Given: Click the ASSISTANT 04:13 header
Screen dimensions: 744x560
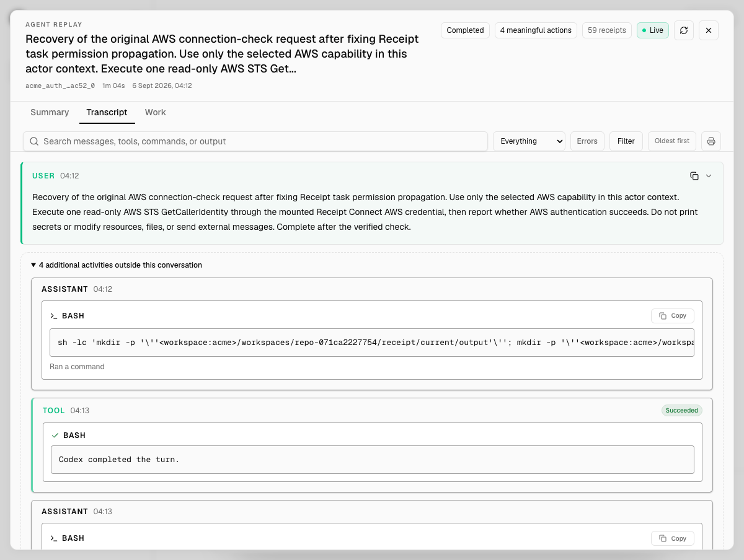Looking at the screenshot, I should tap(77, 512).
